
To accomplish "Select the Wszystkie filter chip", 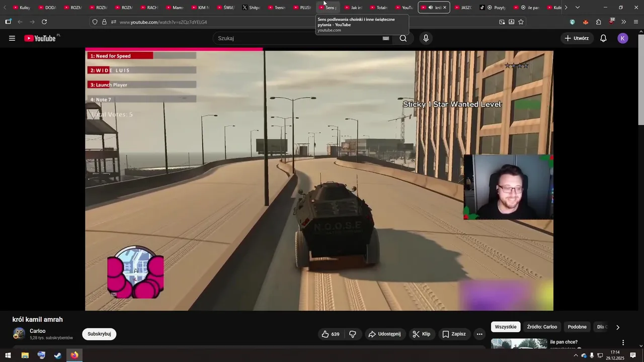I will 506,327.
